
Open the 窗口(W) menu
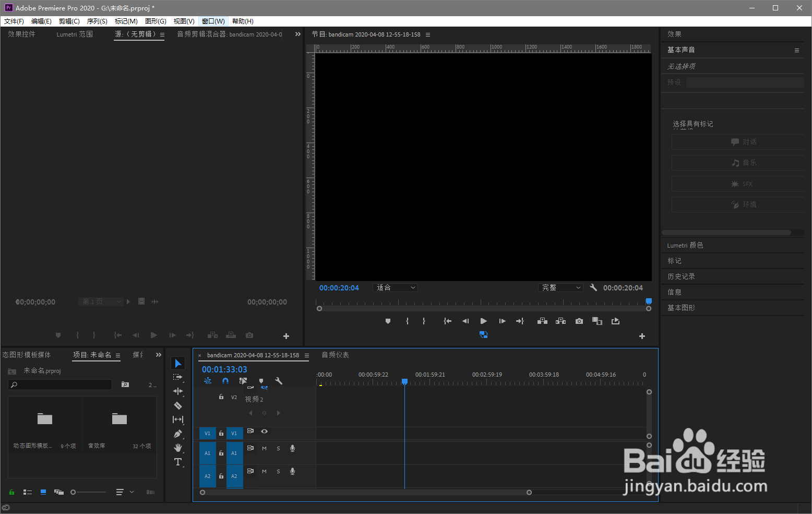click(x=213, y=21)
